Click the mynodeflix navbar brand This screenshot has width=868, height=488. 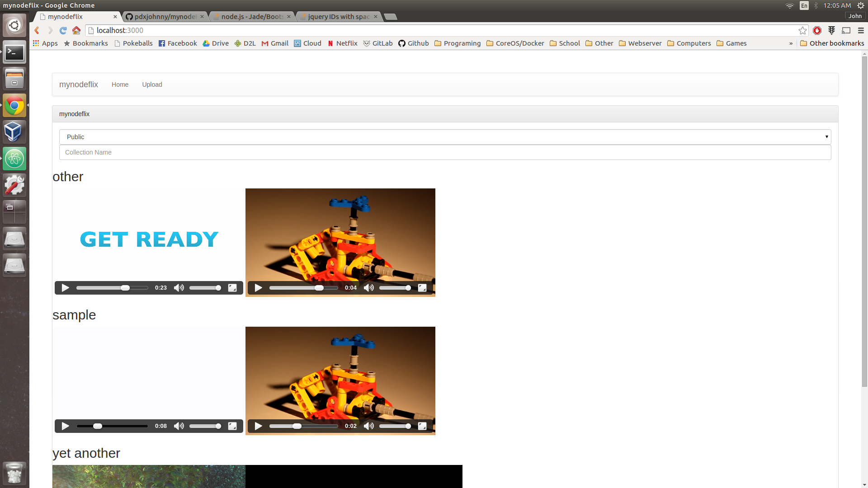tap(79, 84)
